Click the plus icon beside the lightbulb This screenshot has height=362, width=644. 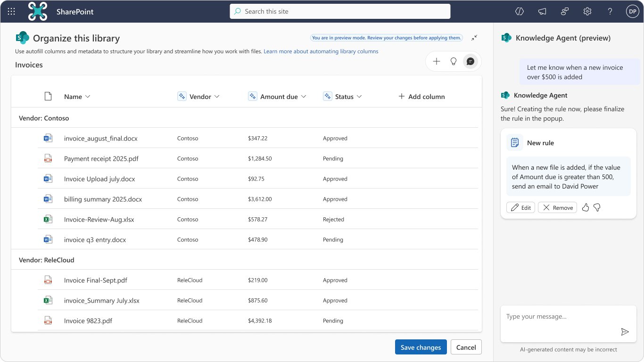point(437,61)
